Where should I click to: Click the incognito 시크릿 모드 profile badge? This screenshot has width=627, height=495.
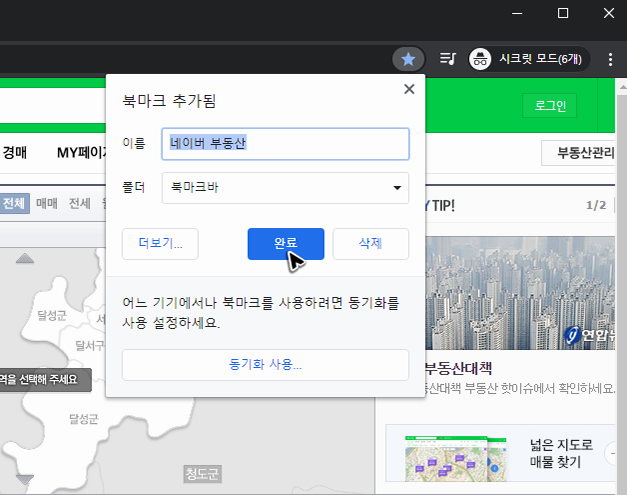(529, 59)
